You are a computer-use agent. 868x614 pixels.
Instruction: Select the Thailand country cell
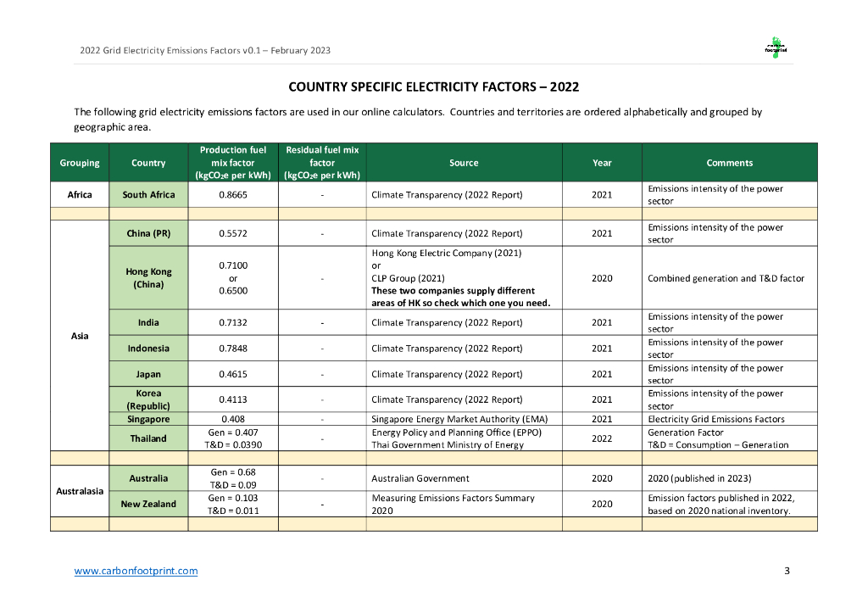point(148,438)
